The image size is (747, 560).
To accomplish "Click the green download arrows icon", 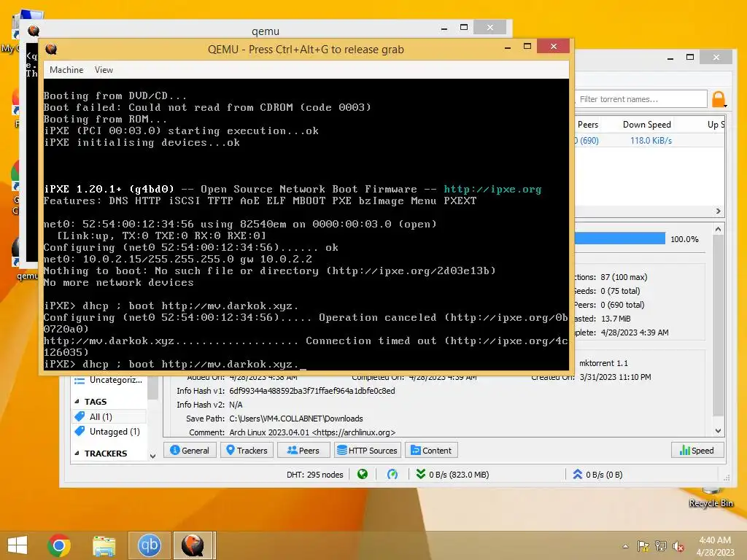I will 421,474.
